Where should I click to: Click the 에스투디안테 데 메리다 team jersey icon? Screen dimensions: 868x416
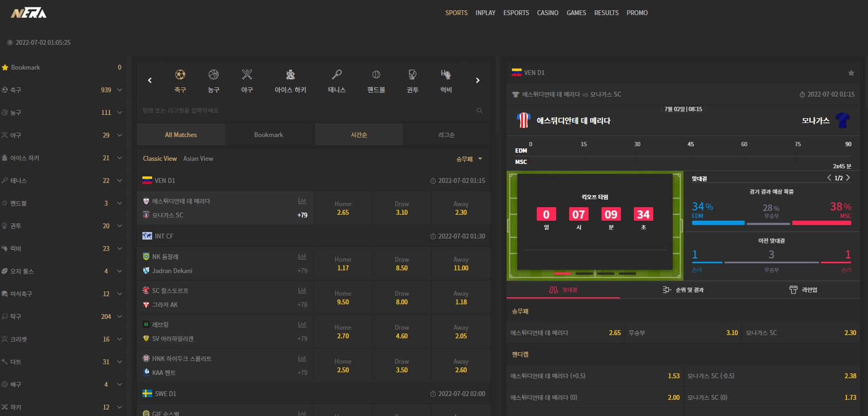[x=523, y=120]
